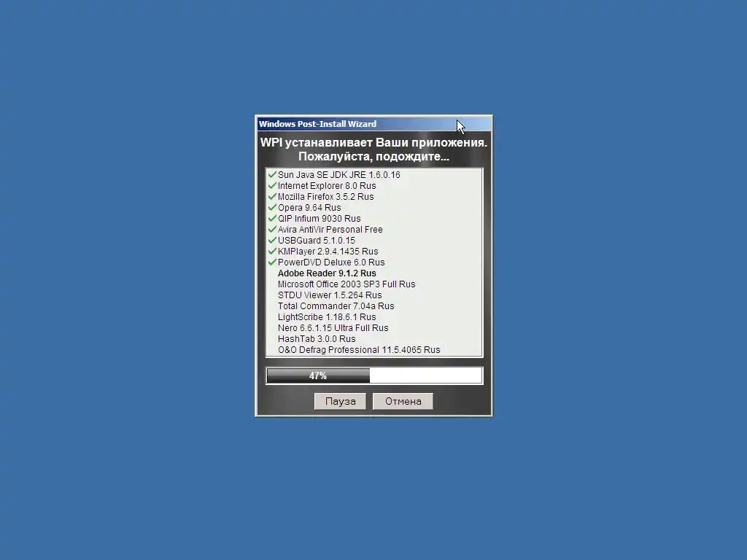Screen dimensions: 747x560
Task: Select Avira AntiVir Personal Free entry
Action: pyautogui.click(x=330, y=230)
